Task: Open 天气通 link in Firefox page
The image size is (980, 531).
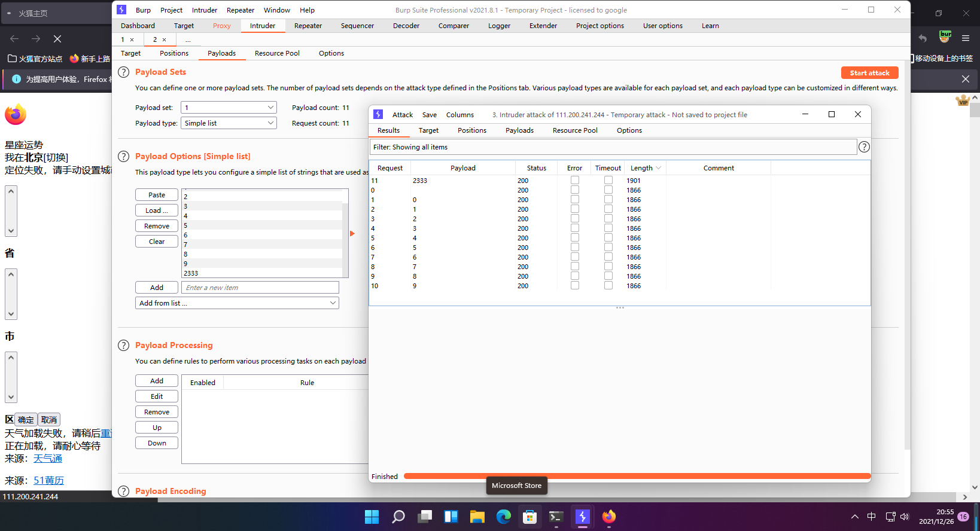Action: click(x=48, y=459)
